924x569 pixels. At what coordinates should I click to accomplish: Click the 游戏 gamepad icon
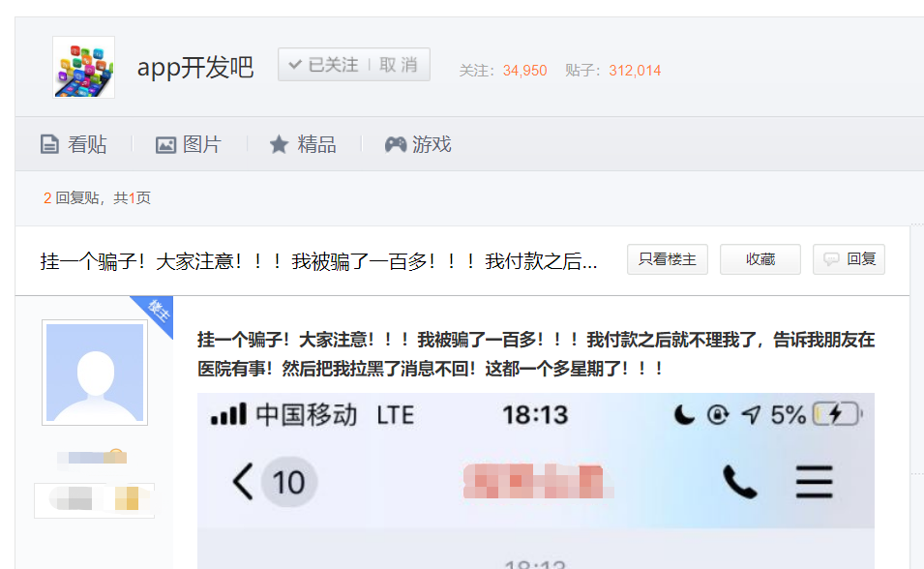[395, 145]
